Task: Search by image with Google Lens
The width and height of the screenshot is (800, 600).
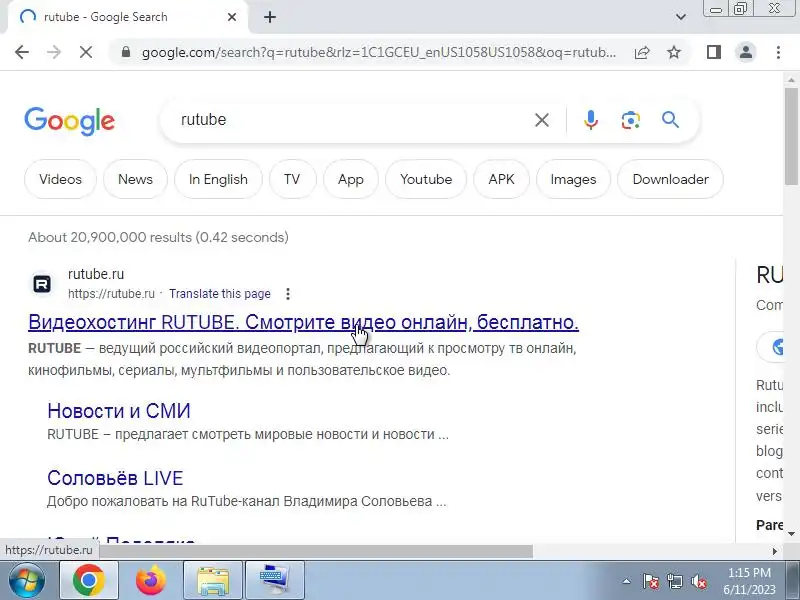Action: point(631,120)
